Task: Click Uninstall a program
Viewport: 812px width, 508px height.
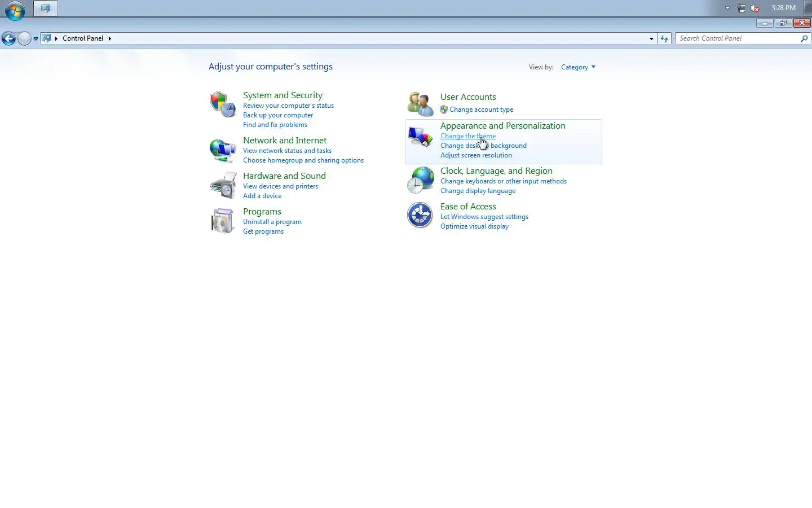Action: (x=272, y=222)
